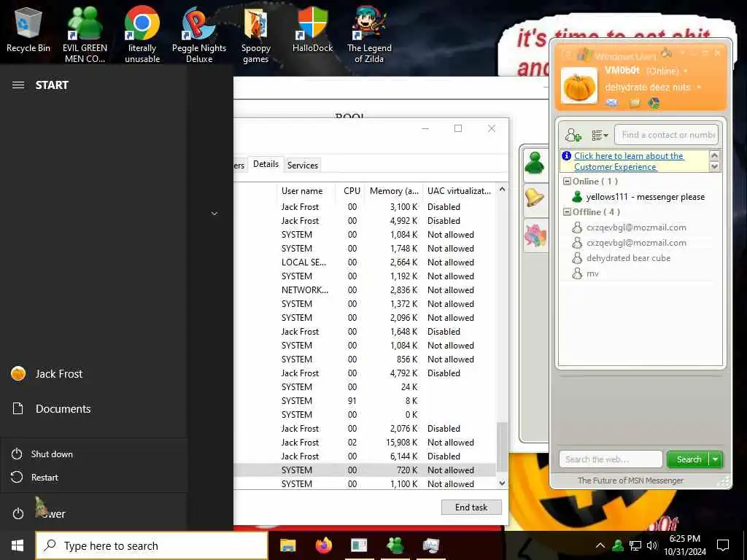This screenshot has height=560, width=747.
Task: Open The Legend of Zilda shortcut
Action: coord(369,34)
